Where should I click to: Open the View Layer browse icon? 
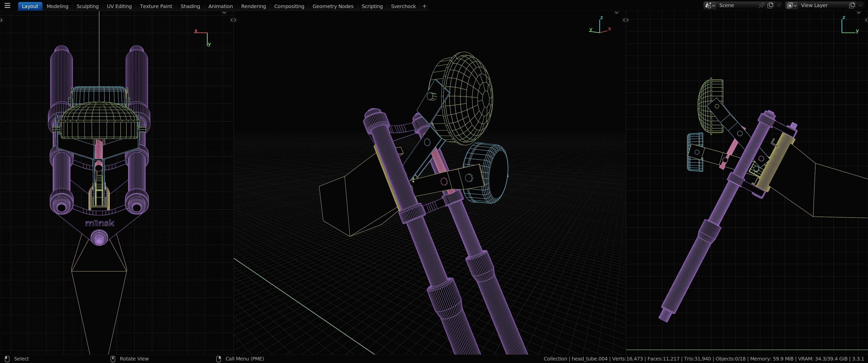click(792, 5)
